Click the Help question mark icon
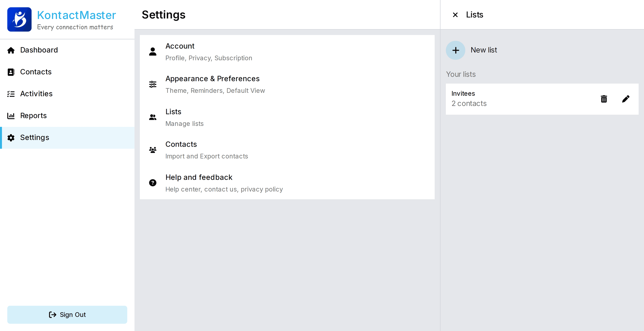The image size is (644, 331). coord(152,183)
